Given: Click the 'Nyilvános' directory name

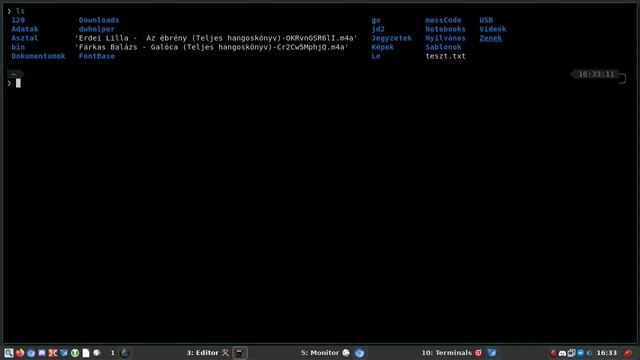Looking at the screenshot, I should tap(445, 38).
